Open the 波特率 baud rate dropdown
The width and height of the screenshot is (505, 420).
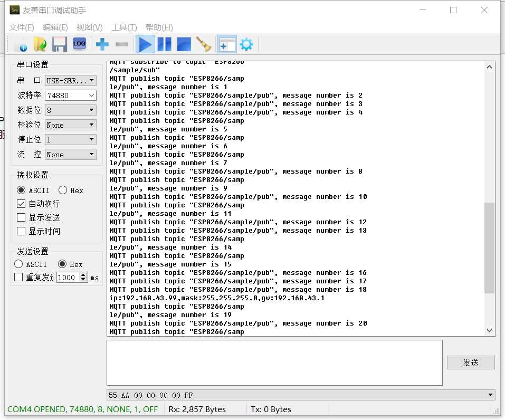91,96
